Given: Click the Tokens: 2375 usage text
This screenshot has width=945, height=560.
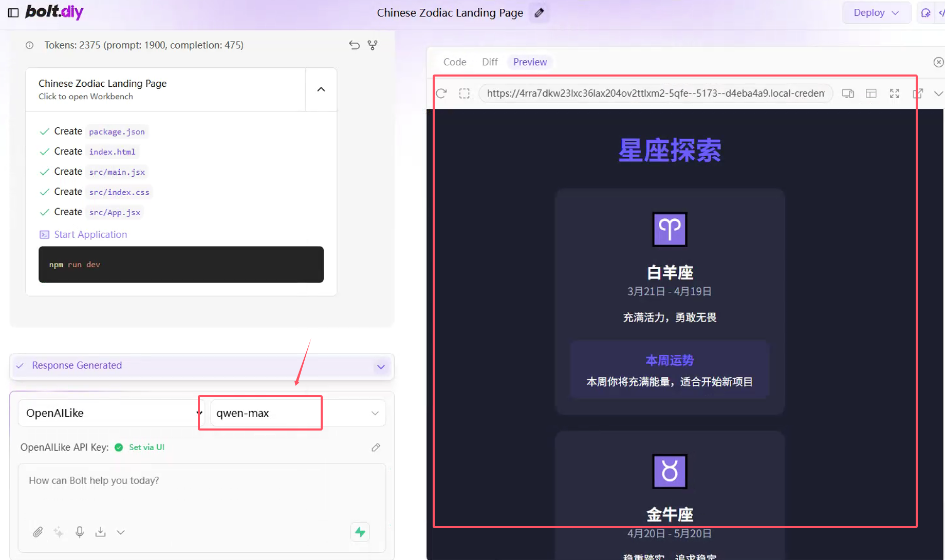Looking at the screenshot, I should point(144,45).
